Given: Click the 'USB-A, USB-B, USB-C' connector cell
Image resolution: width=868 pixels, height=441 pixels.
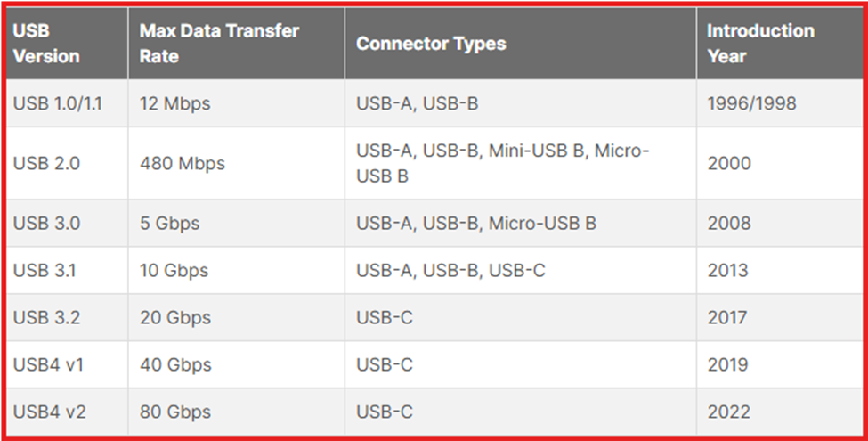Looking at the screenshot, I should [450, 271].
